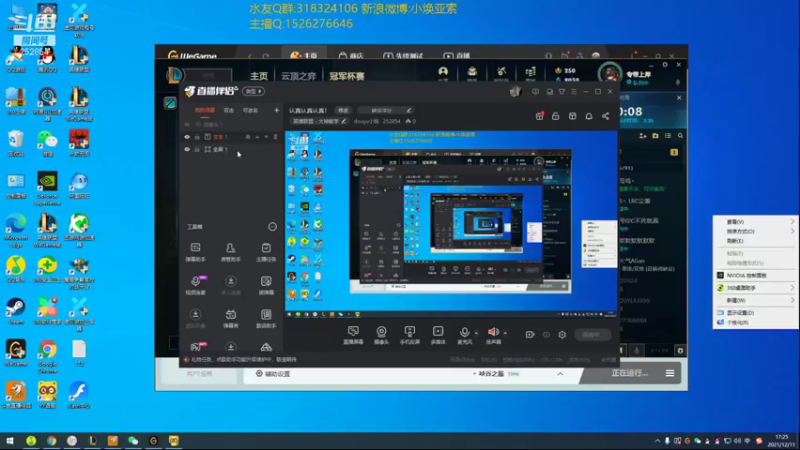Delete the 文本1 layer with the trash icon
This screenshot has height=450, width=800.
click(276, 137)
